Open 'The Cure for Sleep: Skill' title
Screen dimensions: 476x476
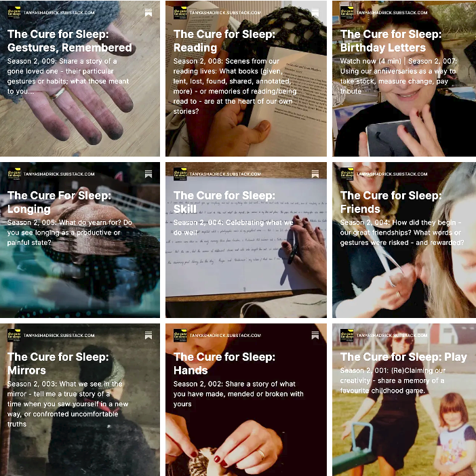pyautogui.click(x=224, y=202)
